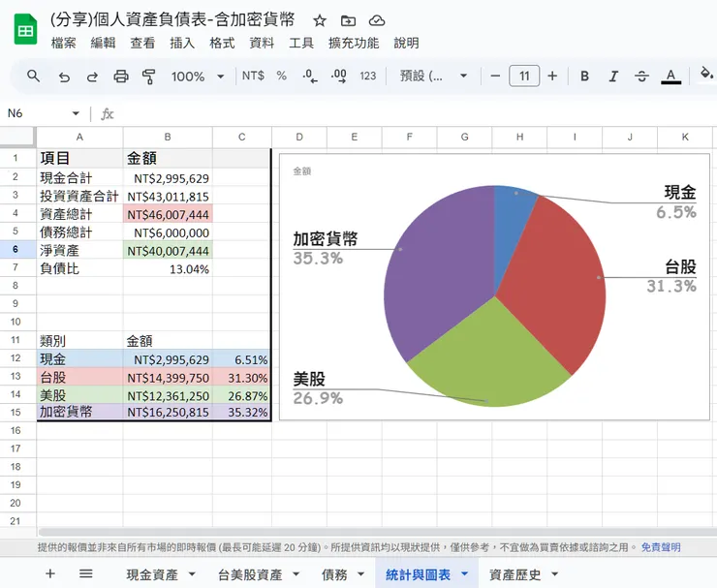Open the 免責聲明 link

[x=661, y=547]
